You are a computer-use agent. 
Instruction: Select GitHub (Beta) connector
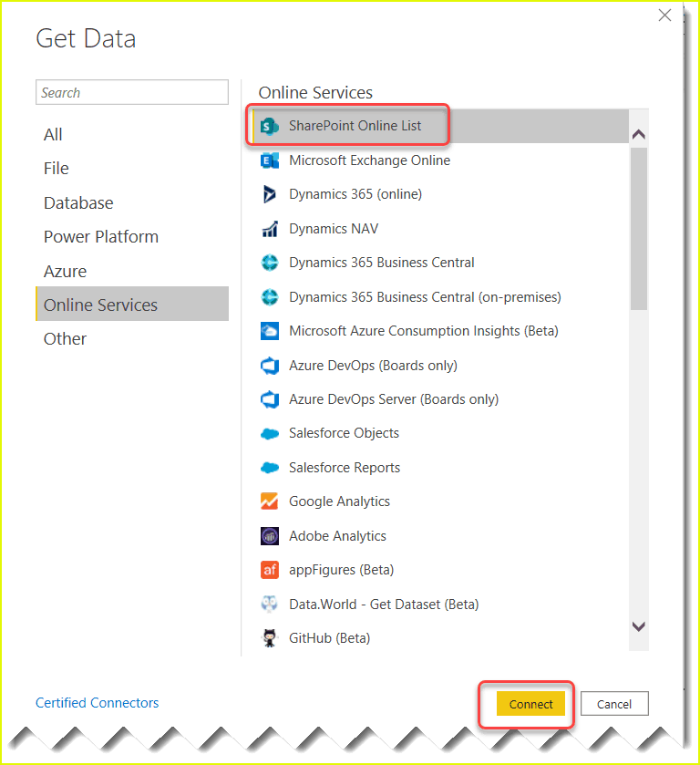pos(440,638)
